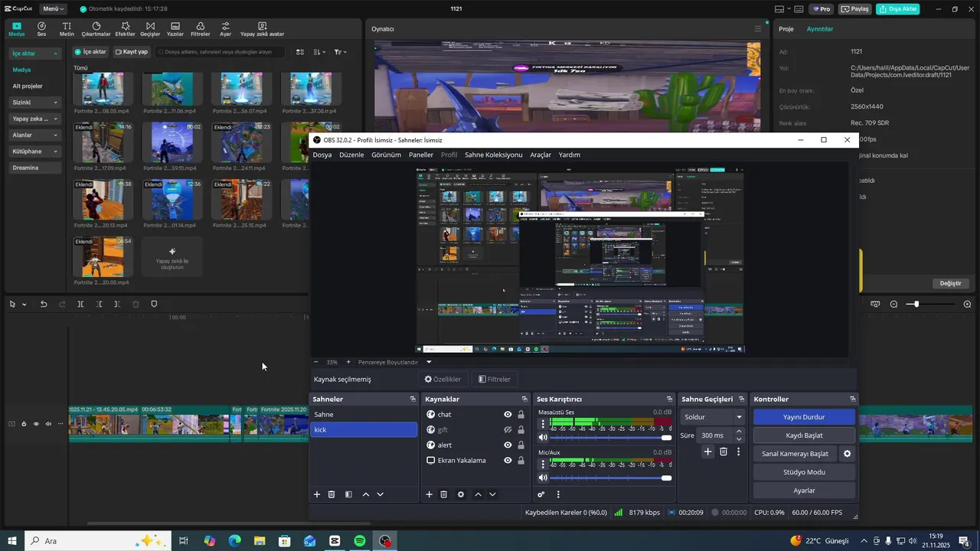
Task: Open the media sort dropdown in CapCut
Action: [320, 52]
